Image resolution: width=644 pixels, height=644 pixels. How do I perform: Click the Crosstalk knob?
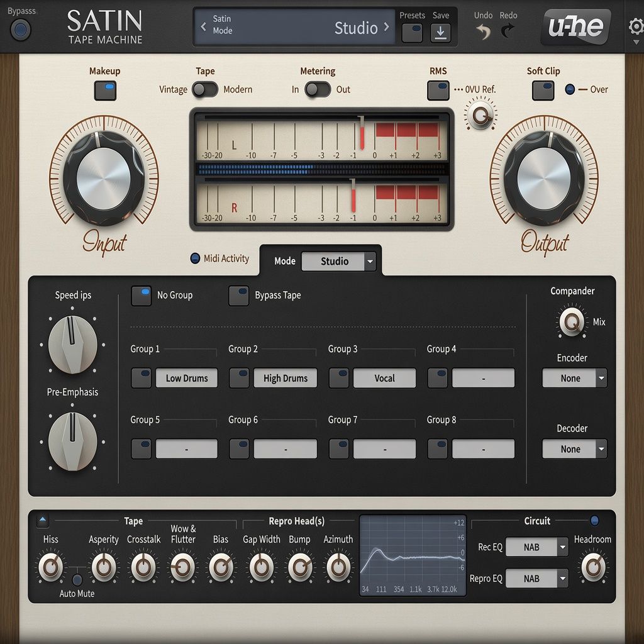click(143, 567)
